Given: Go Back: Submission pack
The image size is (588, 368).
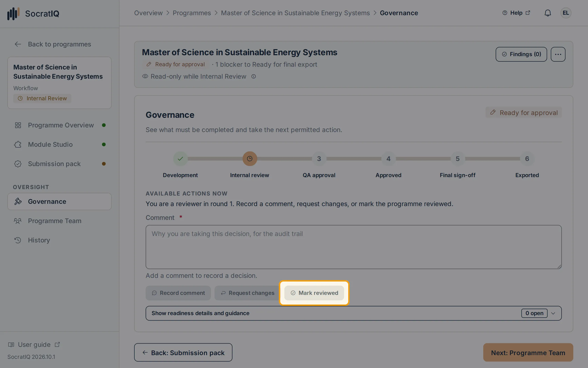Looking at the screenshot, I should 183,352.
